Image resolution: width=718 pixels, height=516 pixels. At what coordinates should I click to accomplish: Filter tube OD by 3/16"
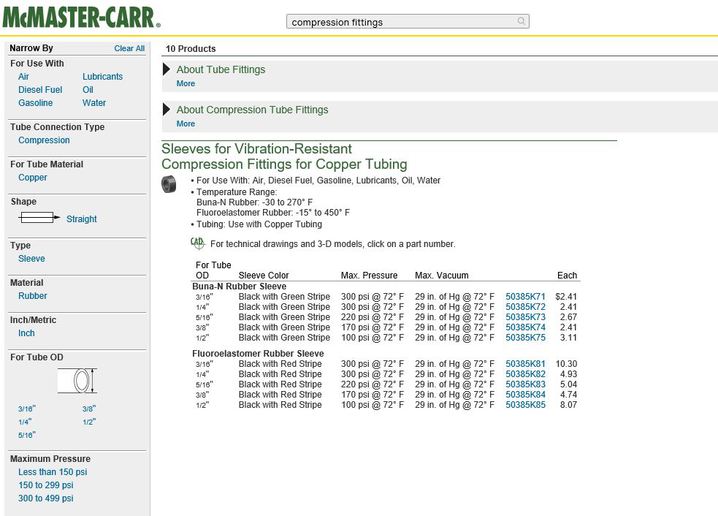click(27, 408)
